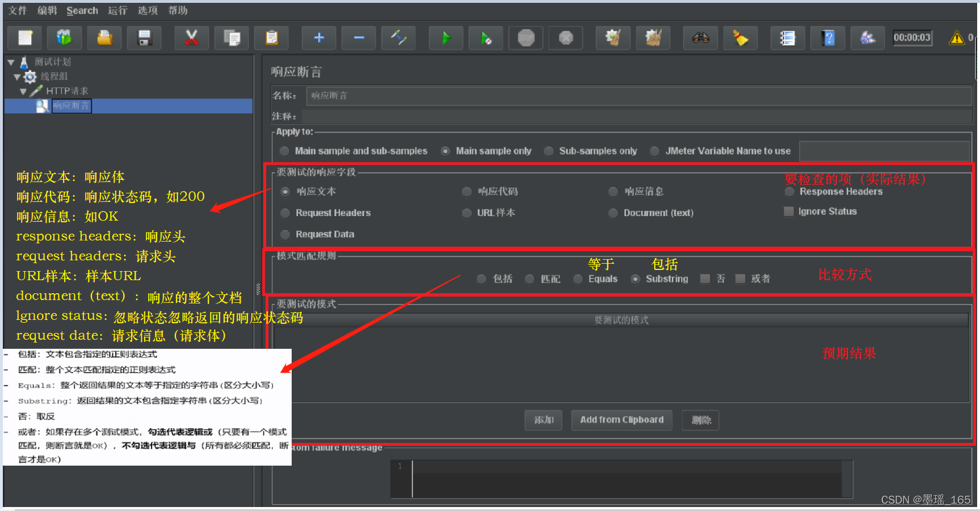Screen dimensions: 980x511
Task: Open the 文件 menu
Action: [18, 10]
